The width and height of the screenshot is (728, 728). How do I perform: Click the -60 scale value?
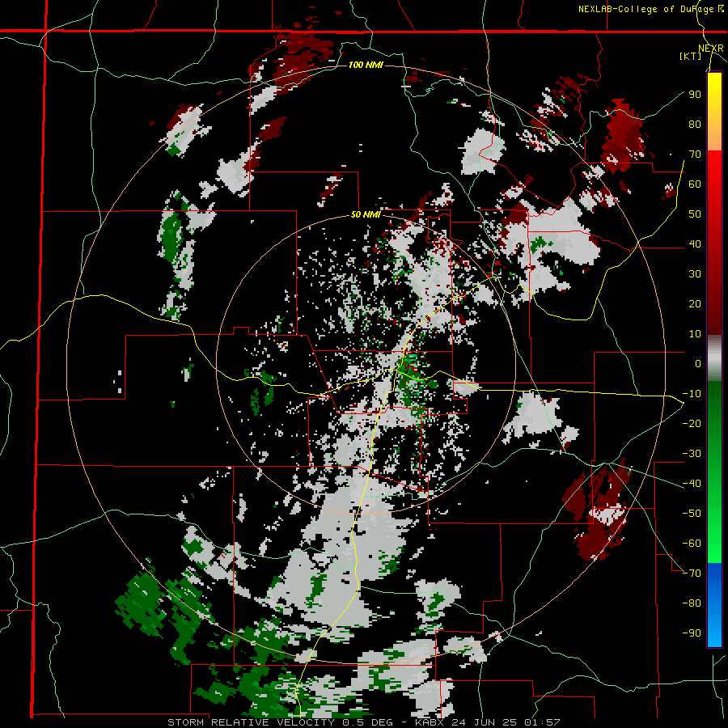692,544
